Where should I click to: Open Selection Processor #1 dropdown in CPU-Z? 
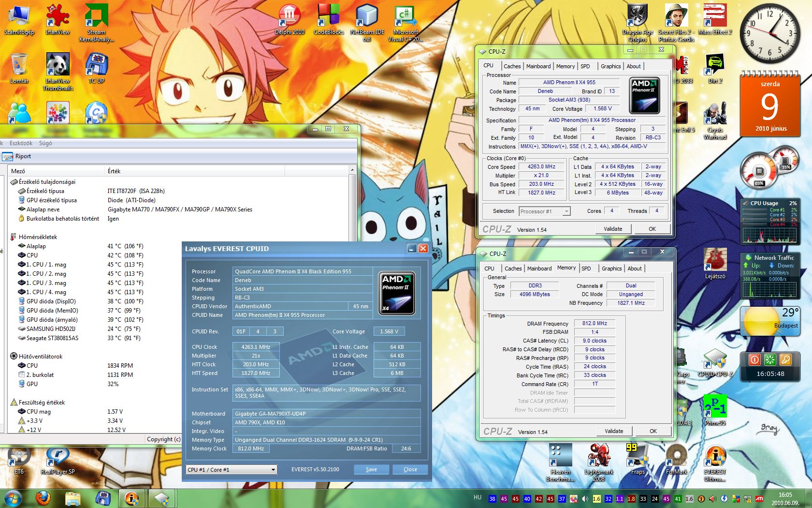[545, 211]
